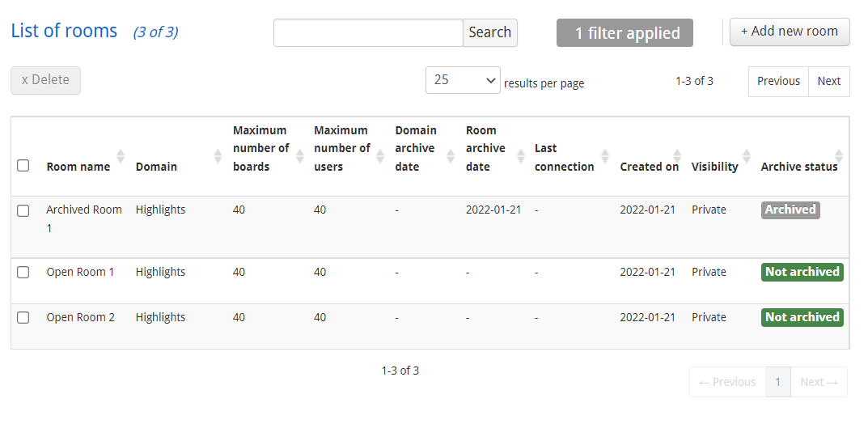Viewport: 868px width, 428px height.
Task: Open the 1 filter applied button
Action: click(x=625, y=33)
